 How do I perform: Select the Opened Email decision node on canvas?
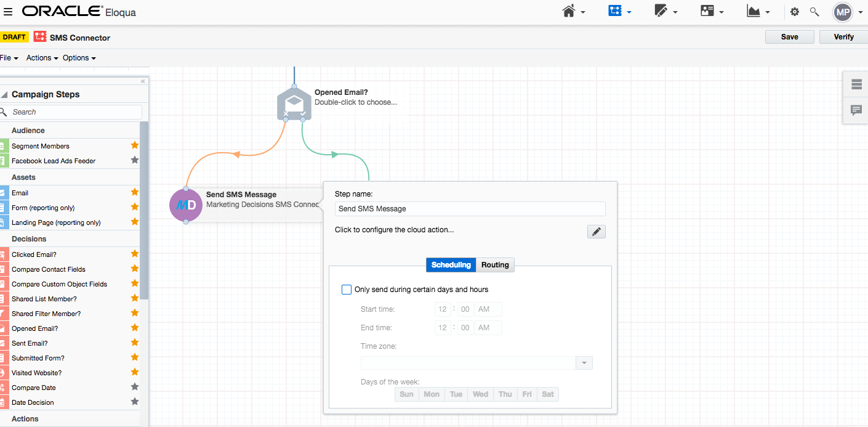[294, 103]
